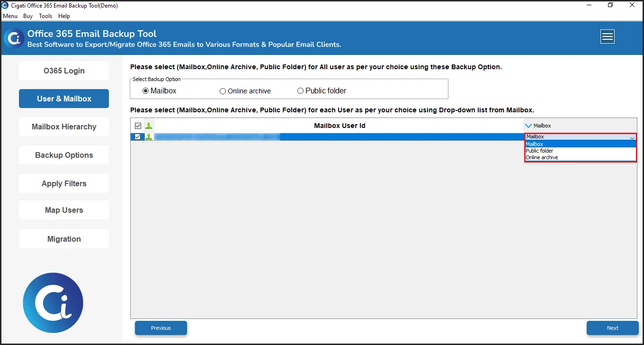Open the Menu menu
This screenshot has height=345, width=644.
[10, 16]
